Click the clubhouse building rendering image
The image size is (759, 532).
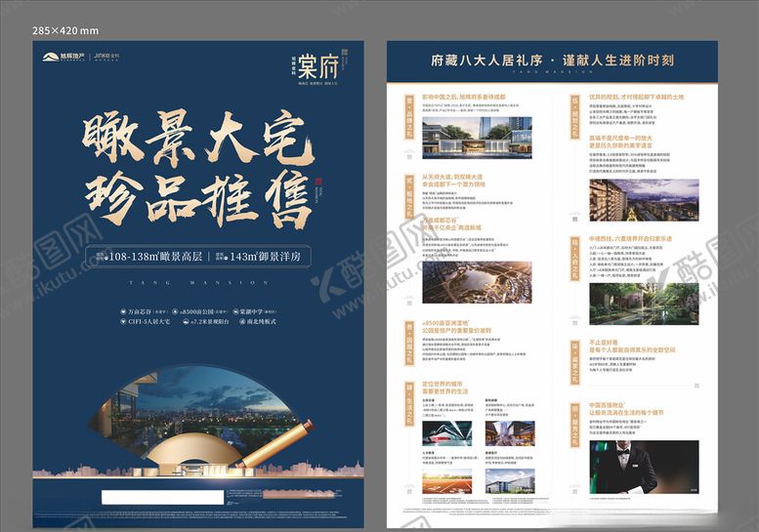[x=477, y=138]
